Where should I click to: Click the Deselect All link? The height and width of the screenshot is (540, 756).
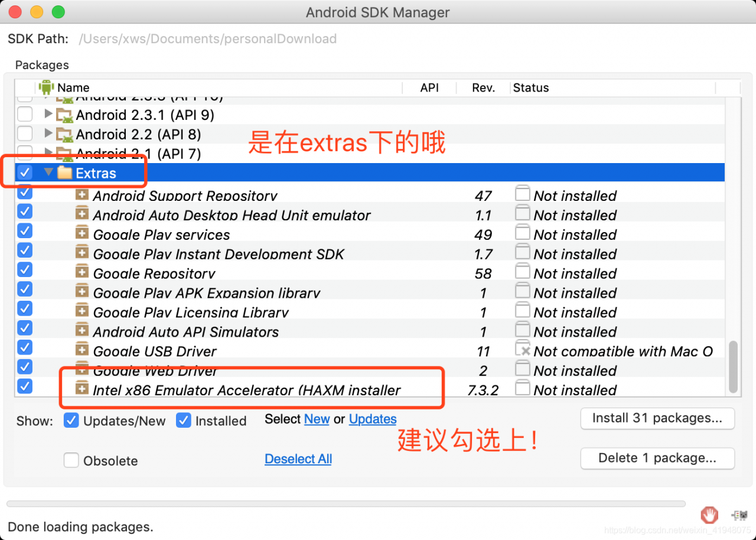coord(298,459)
